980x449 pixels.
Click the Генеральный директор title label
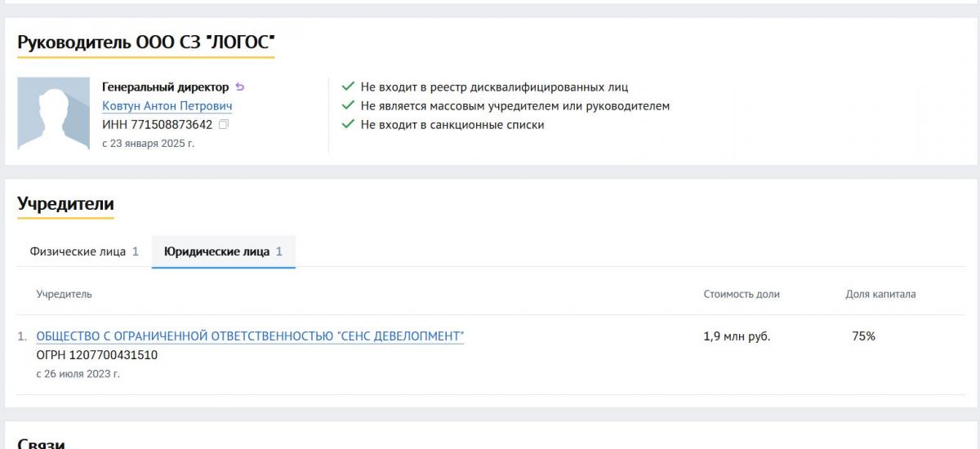(165, 87)
